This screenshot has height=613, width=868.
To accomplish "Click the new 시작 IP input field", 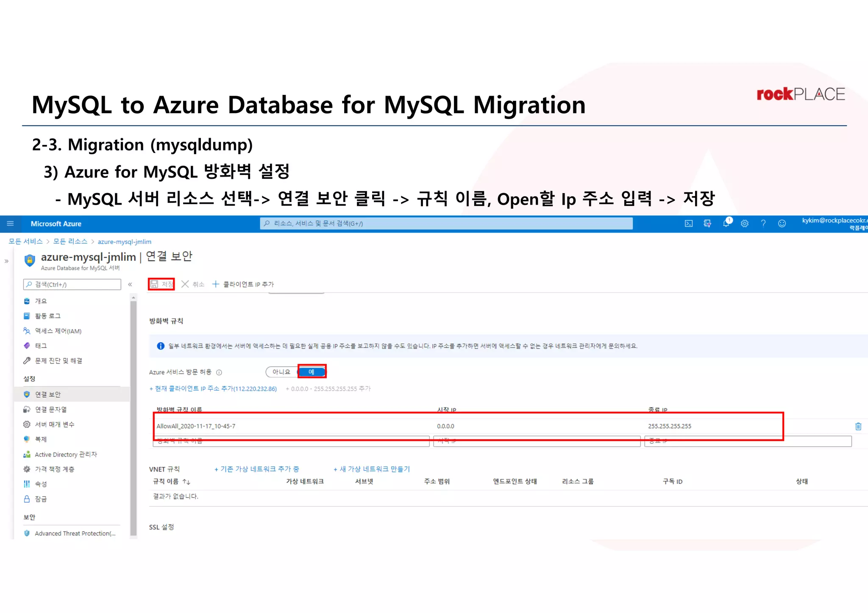I will [537, 441].
